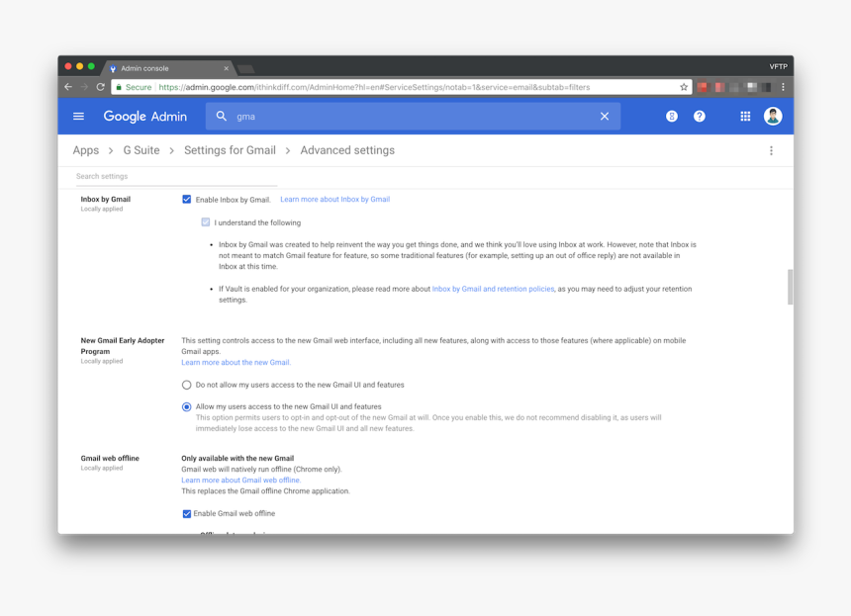Toggle Enable Inbox by Gmail checkbox
This screenshot has width=851, height=616.
187,199
